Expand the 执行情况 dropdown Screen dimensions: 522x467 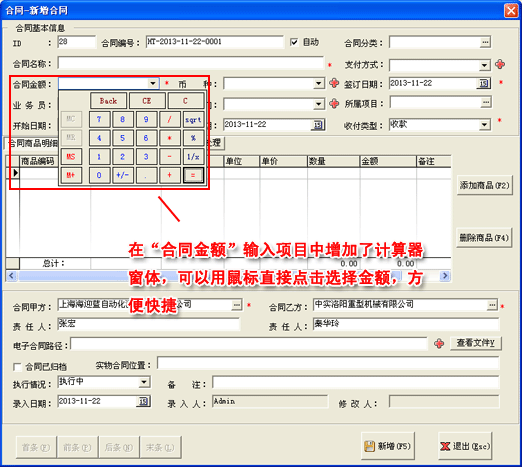coord(144,382)
